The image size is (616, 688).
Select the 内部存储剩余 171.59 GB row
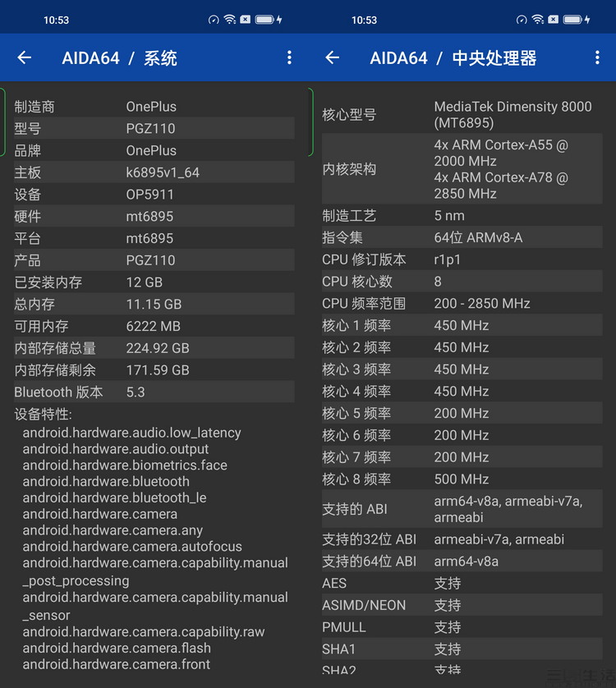[154, 369]
